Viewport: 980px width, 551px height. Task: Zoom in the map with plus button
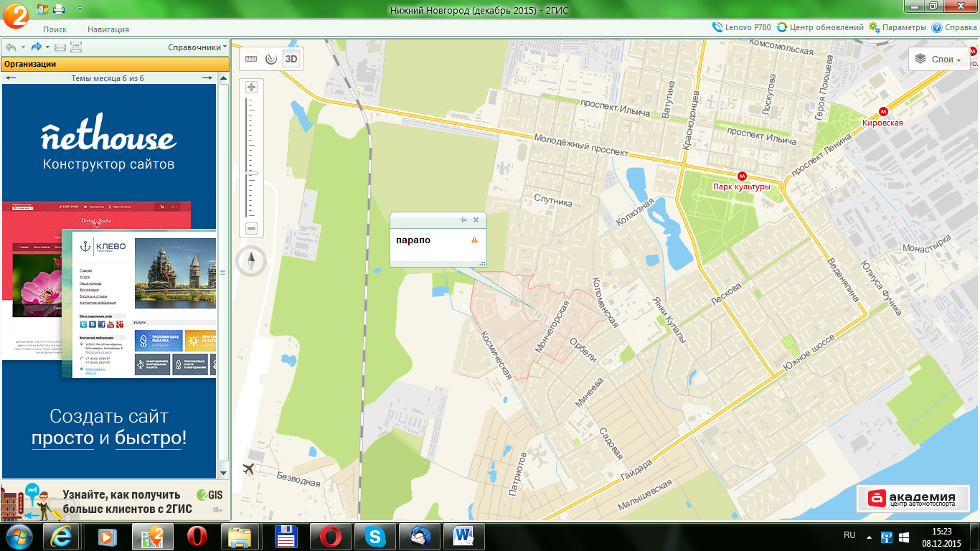(x=251, y=87)
